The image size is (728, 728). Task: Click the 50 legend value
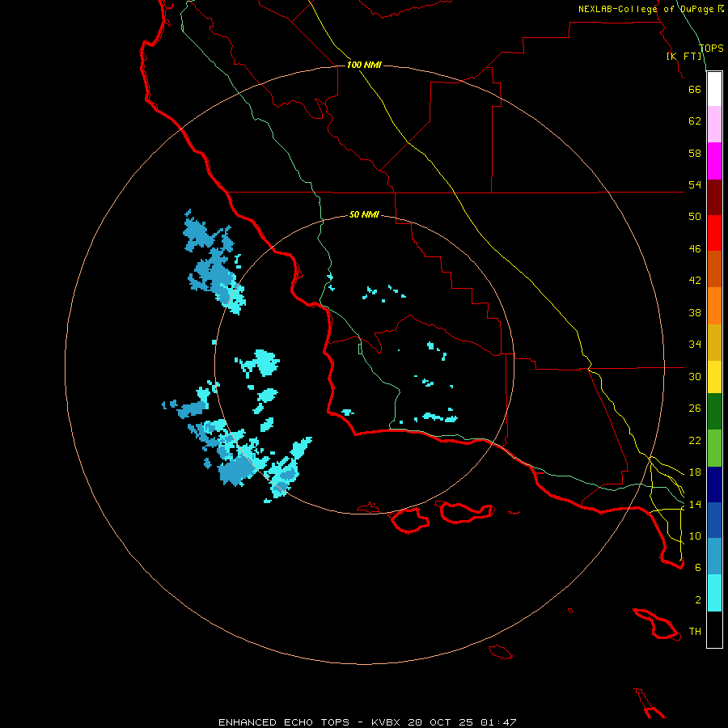pos(695,217)
